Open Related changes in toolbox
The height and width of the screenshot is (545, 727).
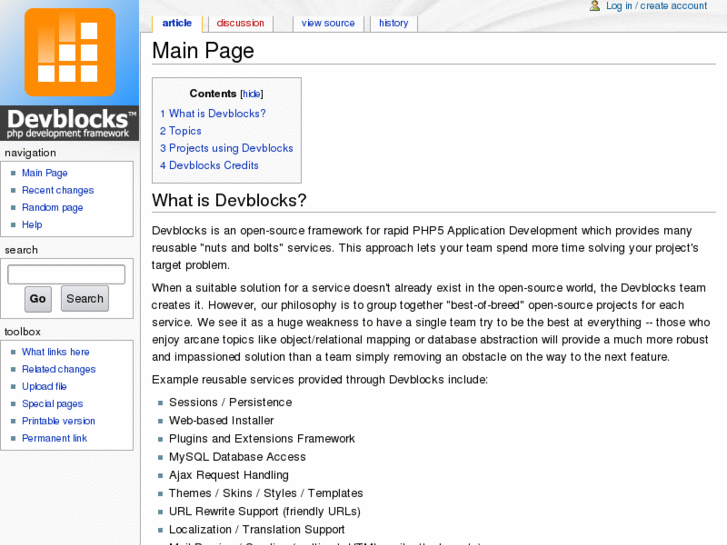(59, 369)
